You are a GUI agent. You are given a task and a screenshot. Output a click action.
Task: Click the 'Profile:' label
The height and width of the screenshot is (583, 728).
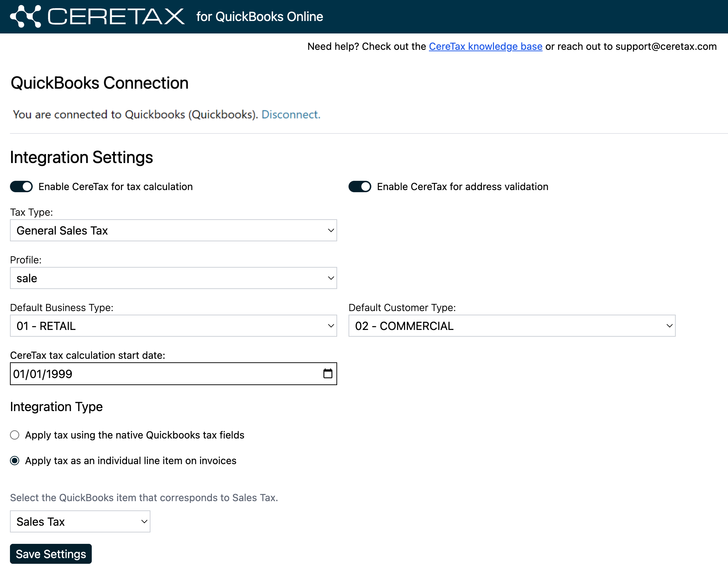pyautogui.click(x=26, y=260)
